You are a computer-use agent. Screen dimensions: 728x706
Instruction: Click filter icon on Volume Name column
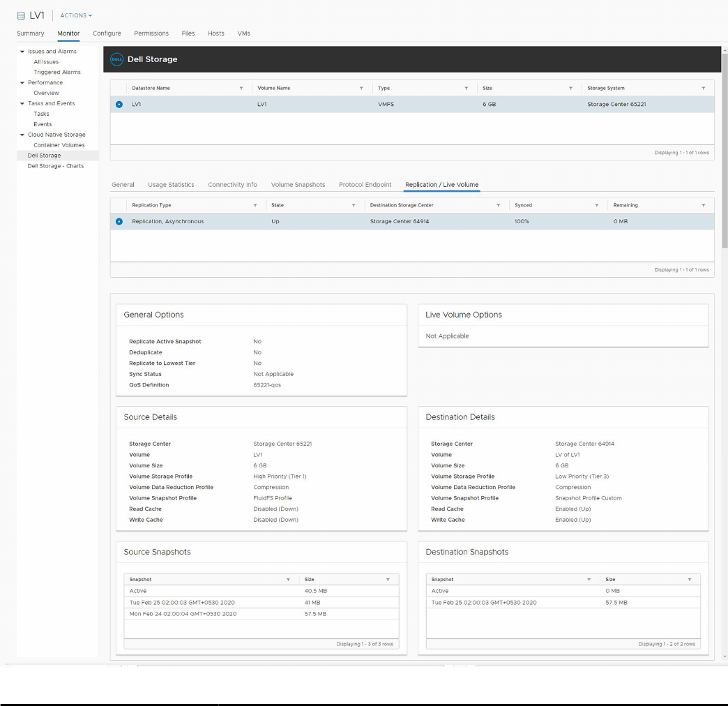pyautogui.click(x=361, y=89)
